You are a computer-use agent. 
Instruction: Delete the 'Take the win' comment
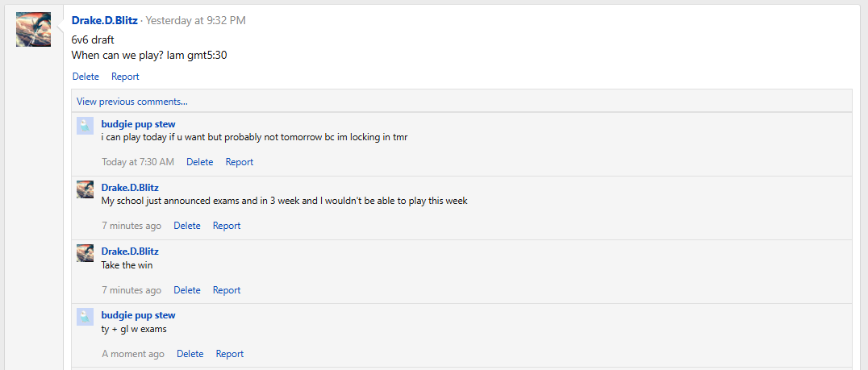click(186, 290)
